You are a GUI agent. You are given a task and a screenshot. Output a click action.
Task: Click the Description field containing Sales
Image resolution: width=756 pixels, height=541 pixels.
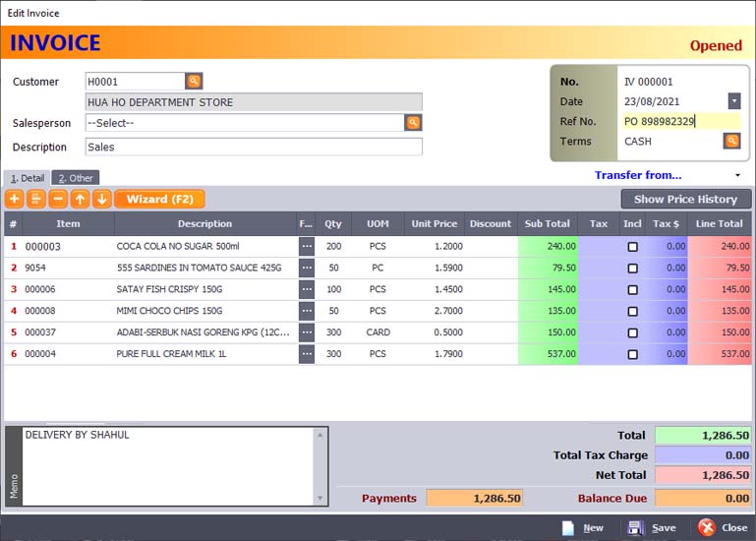(254, 147)
